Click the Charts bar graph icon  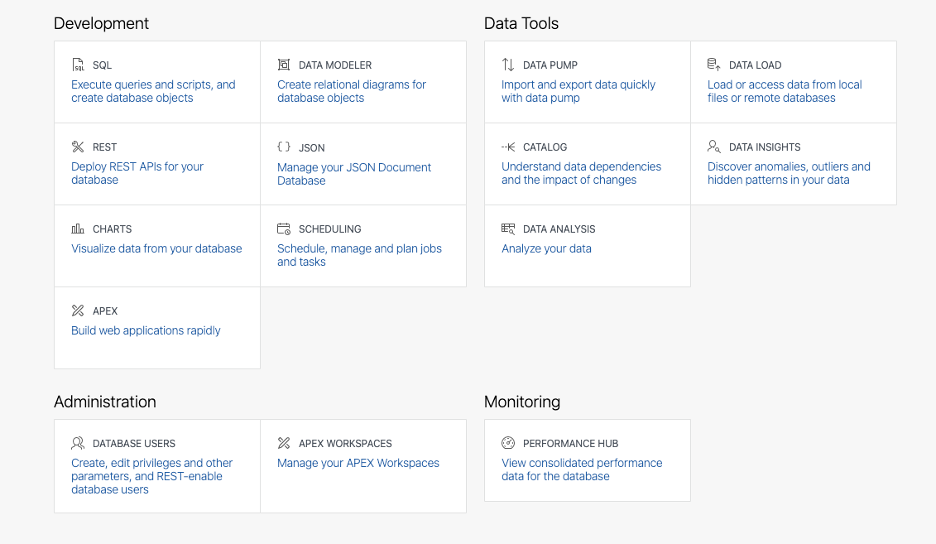[x=78, y=229]
